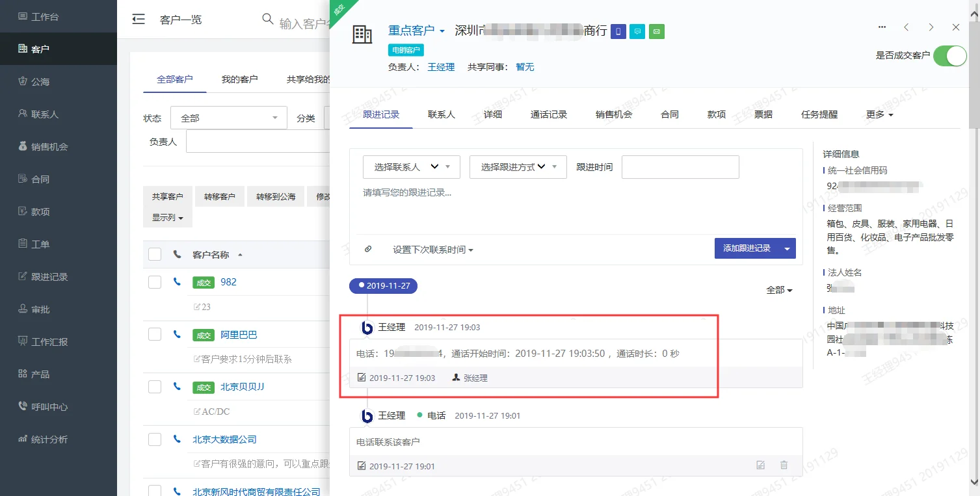Tick the select-all checkbox in table header
Screen dimensions: 980x496
pos(155,254)
